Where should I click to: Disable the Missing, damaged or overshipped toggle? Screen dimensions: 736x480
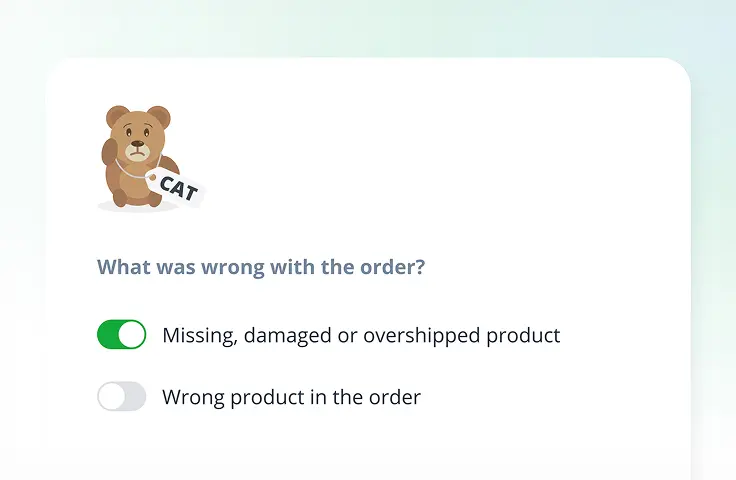[x=121, y=335]
